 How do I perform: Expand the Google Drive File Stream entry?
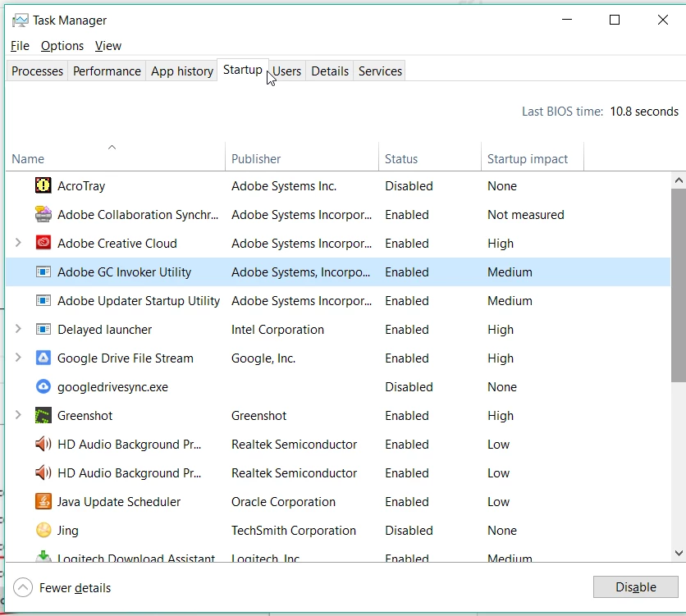point(18,357)
